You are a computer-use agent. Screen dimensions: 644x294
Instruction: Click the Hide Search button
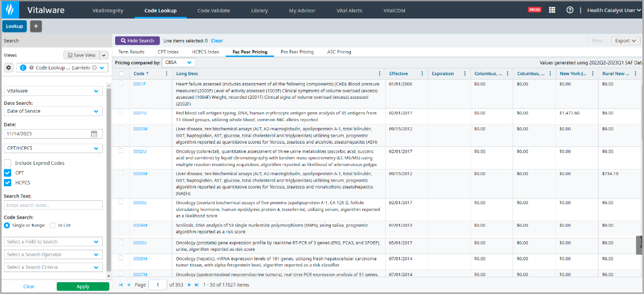(x=137, y=40)
